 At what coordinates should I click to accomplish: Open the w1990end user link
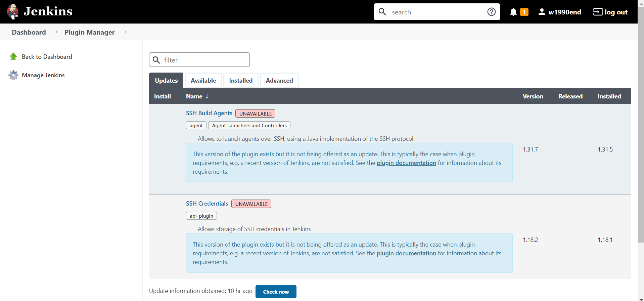click(565, 12)
